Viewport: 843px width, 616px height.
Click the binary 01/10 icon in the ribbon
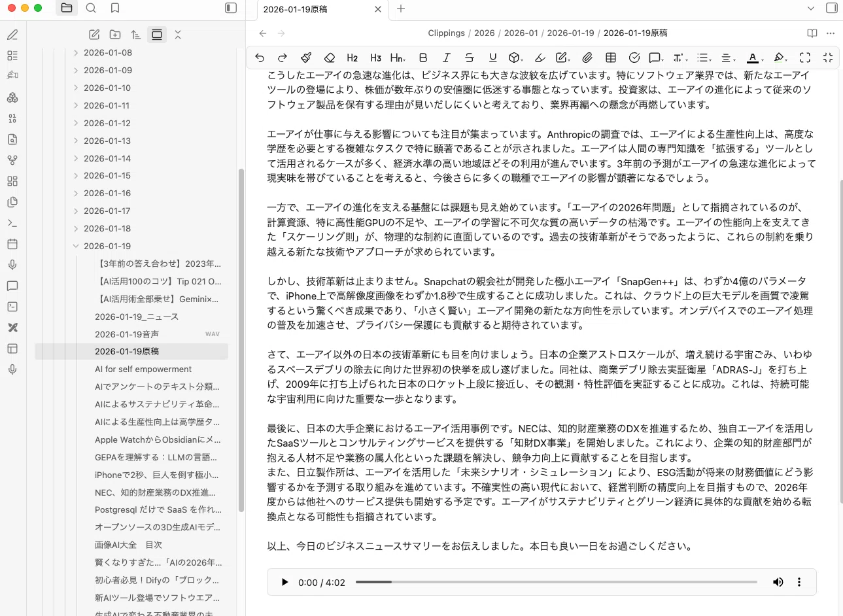(12, 118)
